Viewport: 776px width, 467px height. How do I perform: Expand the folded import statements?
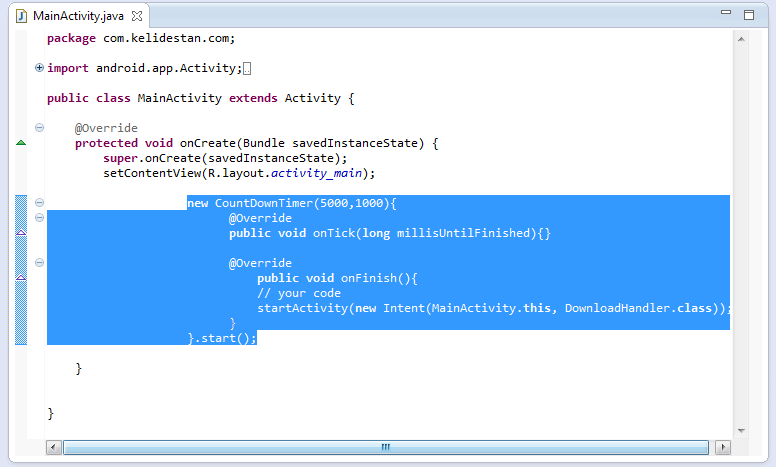click(x=40, y=68)
